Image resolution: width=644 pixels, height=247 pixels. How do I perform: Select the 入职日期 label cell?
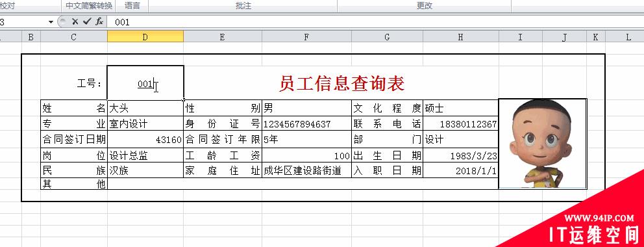tap(388, 170)
